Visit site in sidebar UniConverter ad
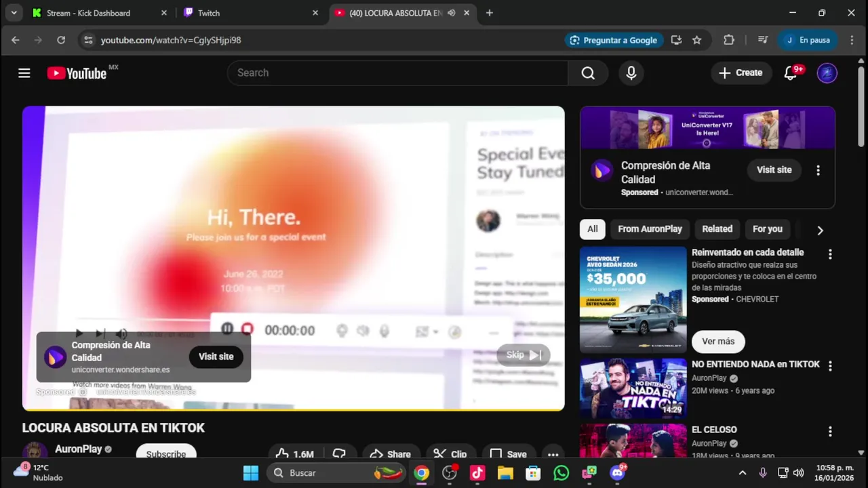The image size is (868, 488). point(774,170)
